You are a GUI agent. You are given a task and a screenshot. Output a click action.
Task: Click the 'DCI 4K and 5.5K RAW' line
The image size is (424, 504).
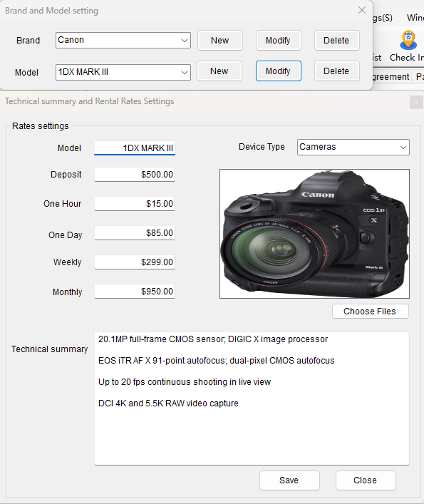coord(168,403)
